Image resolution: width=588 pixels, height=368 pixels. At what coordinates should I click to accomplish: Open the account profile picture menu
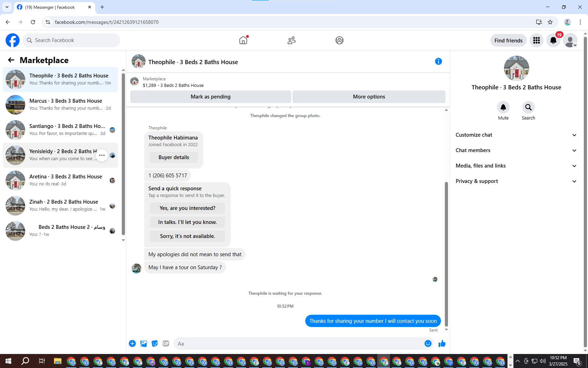pos(570,40)
